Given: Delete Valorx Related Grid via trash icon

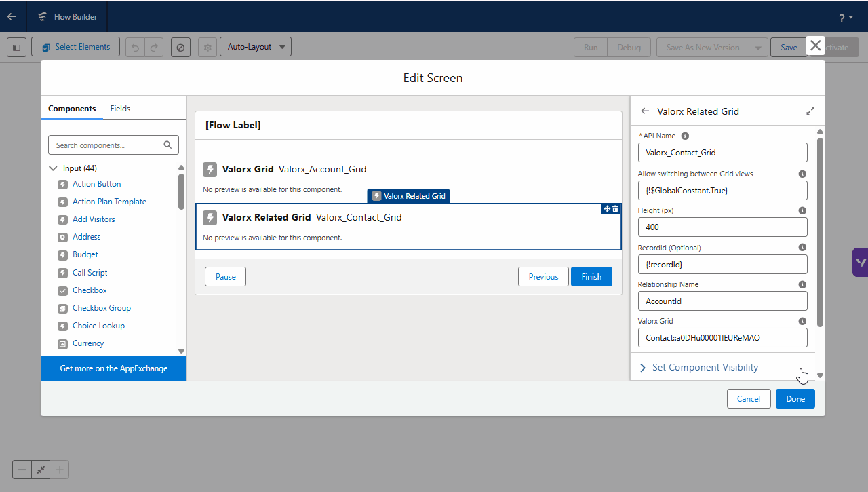Looking at the screenshot, I should [616, 209].
